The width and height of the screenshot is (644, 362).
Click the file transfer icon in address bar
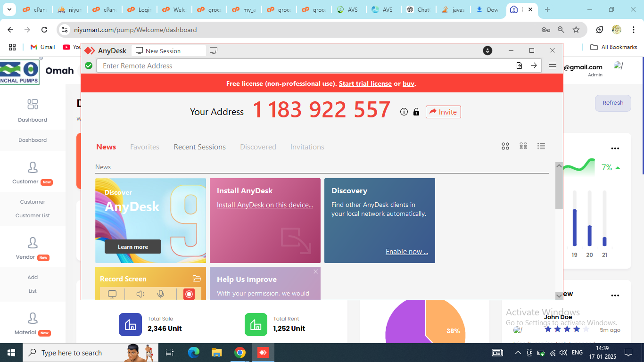tap(519, 66)
